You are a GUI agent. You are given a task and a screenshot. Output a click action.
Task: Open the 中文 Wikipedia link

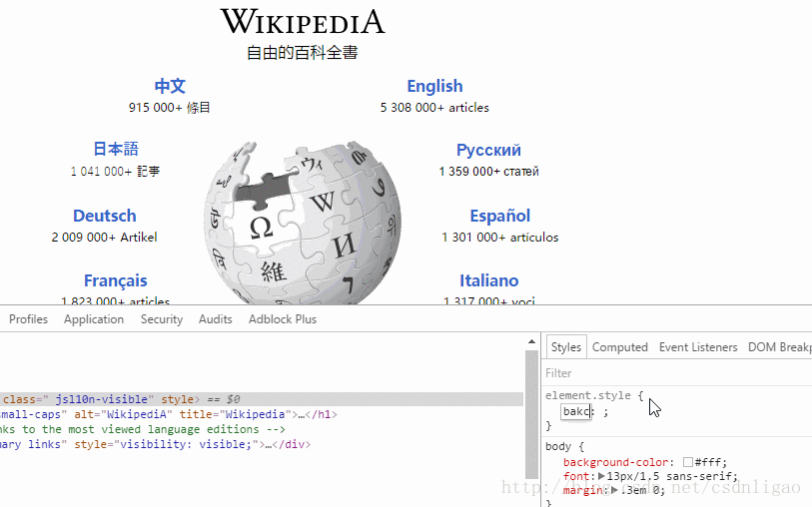point(170,86)
